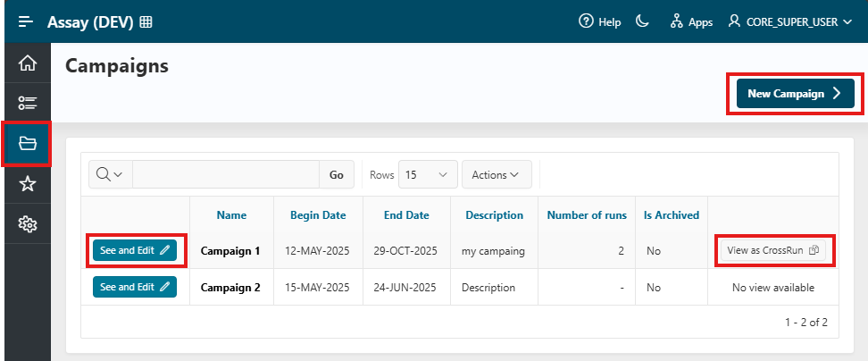
Task: Go to Home in the sidebar
Action: click(28, 63)
